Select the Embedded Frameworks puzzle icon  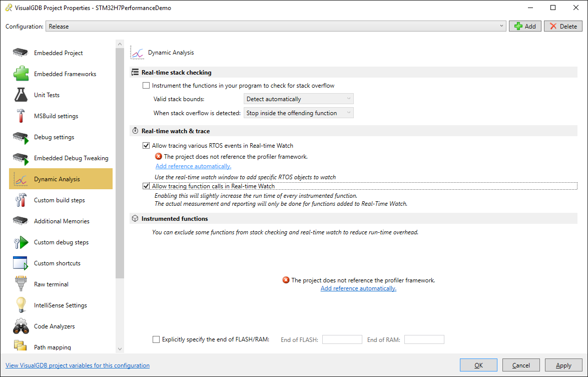pyautogui.click(x=20, y=74)
